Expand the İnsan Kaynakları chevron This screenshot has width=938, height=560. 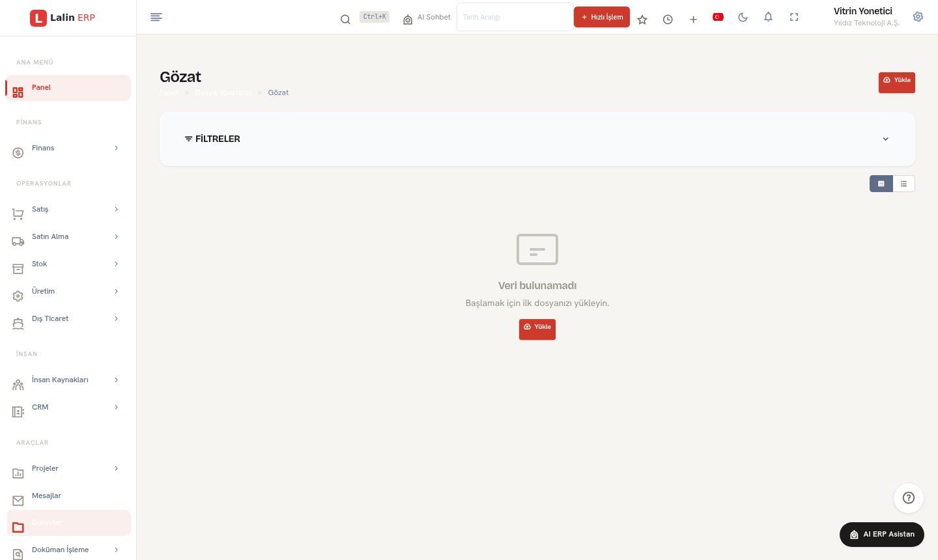click(x=117, y=380)
